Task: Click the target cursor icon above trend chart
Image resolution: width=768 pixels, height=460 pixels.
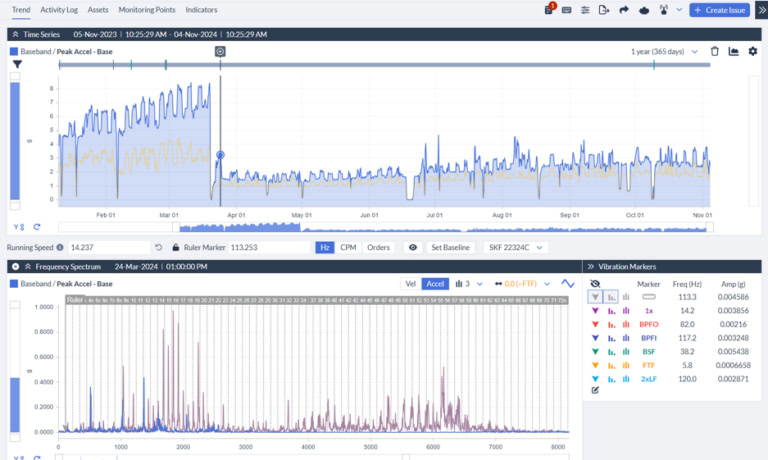Action: [220, 51]
